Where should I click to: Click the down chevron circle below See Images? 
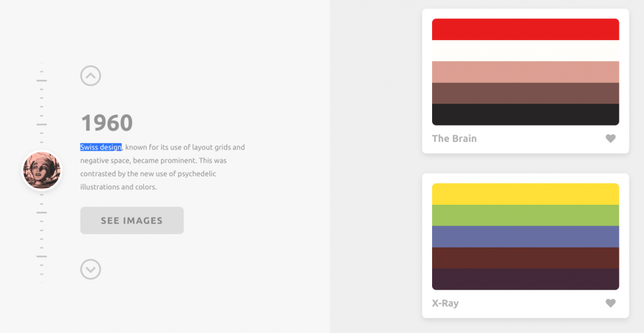(x=91, y=270)
